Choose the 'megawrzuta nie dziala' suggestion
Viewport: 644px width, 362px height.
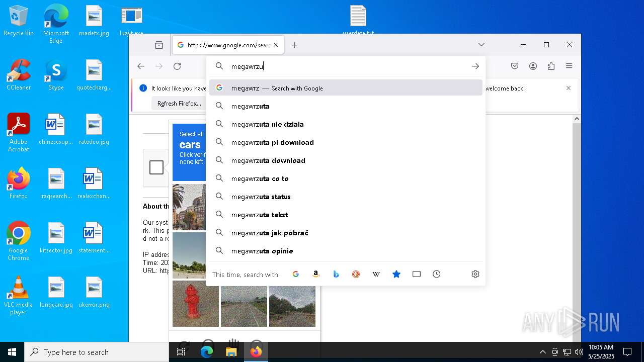pos(346,124)
